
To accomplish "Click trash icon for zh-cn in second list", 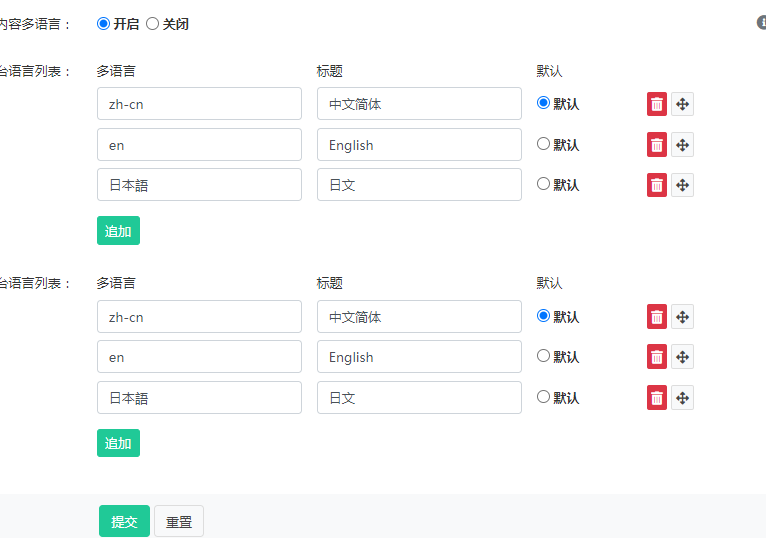I will pyautogui.click(x=657, y=317).
